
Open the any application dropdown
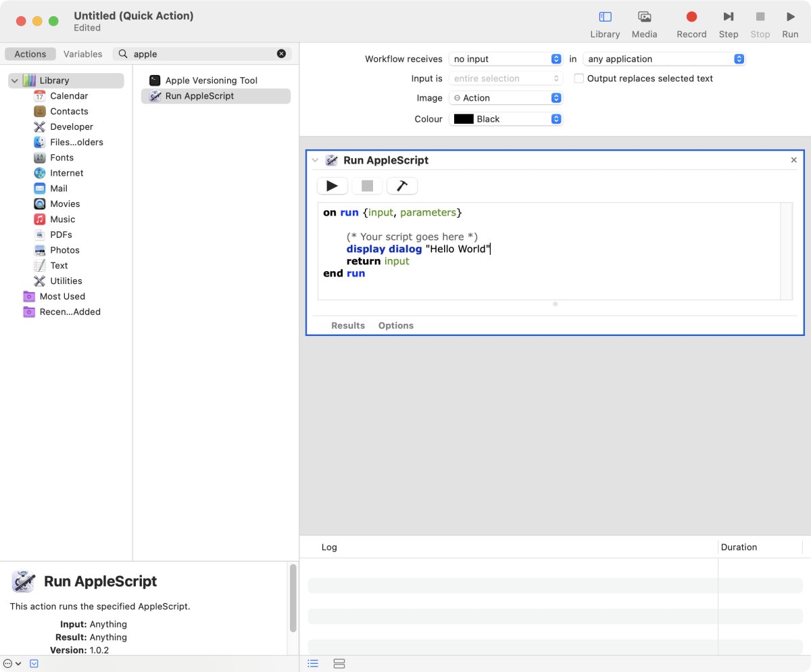(664, 59)
